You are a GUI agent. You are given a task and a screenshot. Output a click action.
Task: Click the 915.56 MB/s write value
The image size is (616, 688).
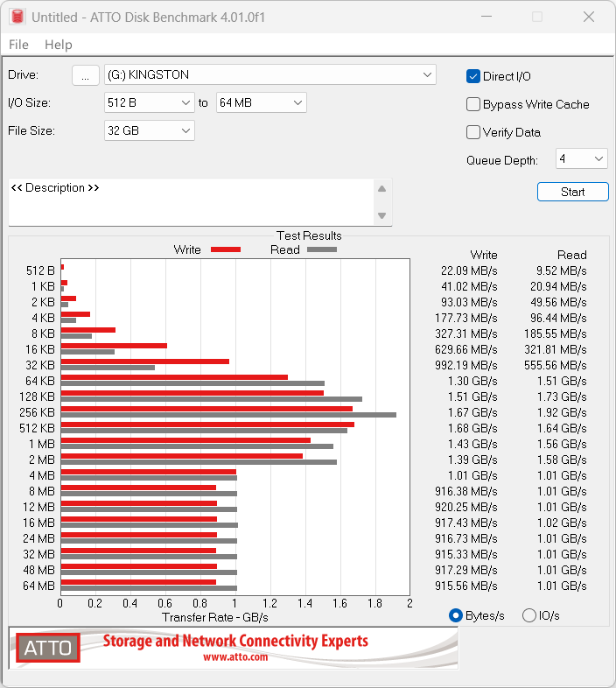coord(466,586)
